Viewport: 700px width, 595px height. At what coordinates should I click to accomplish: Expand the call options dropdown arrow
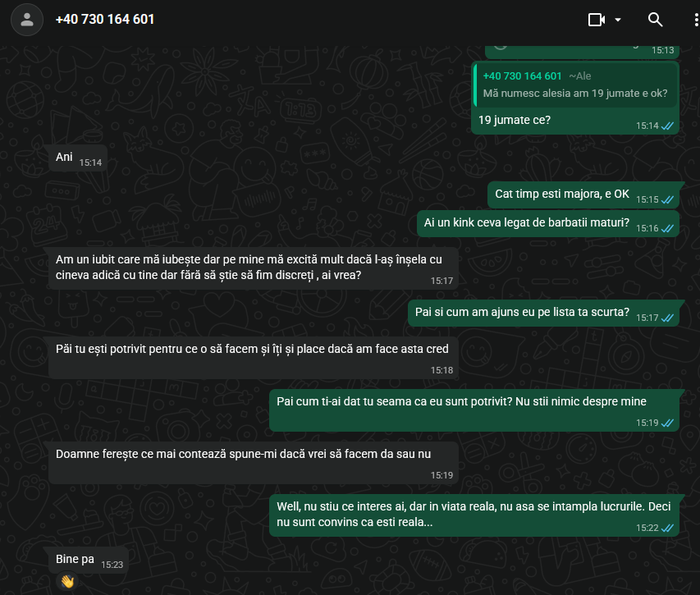[618, 20]
